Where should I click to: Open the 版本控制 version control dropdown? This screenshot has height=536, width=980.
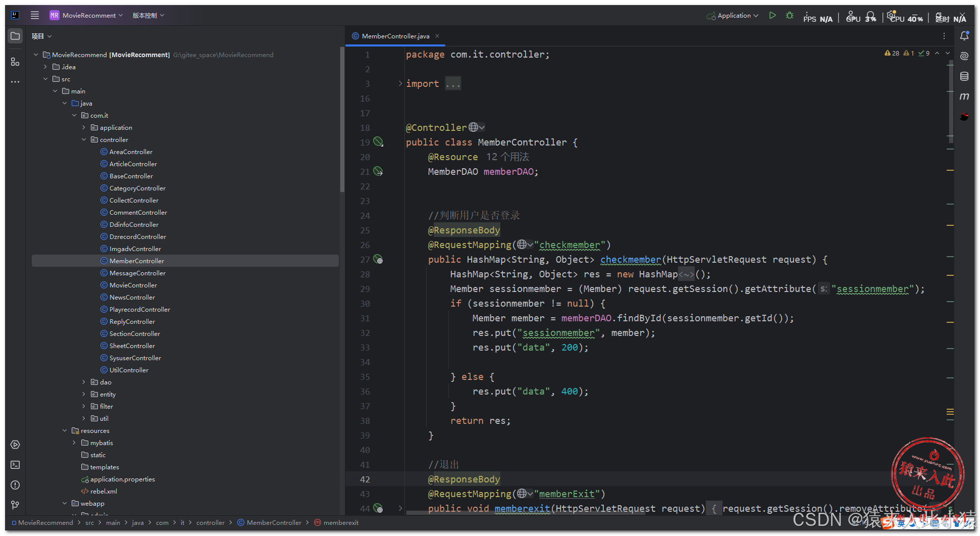pos(148,15)
